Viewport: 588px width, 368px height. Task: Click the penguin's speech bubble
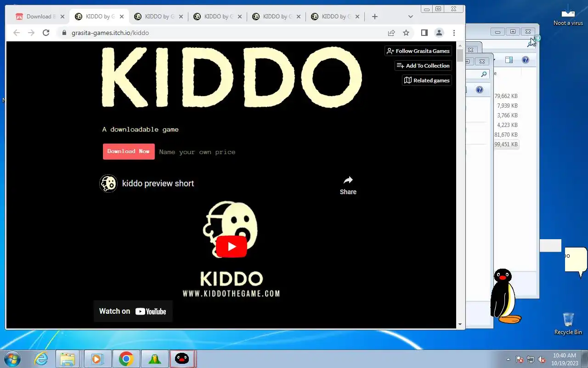(x=576, y=260)
